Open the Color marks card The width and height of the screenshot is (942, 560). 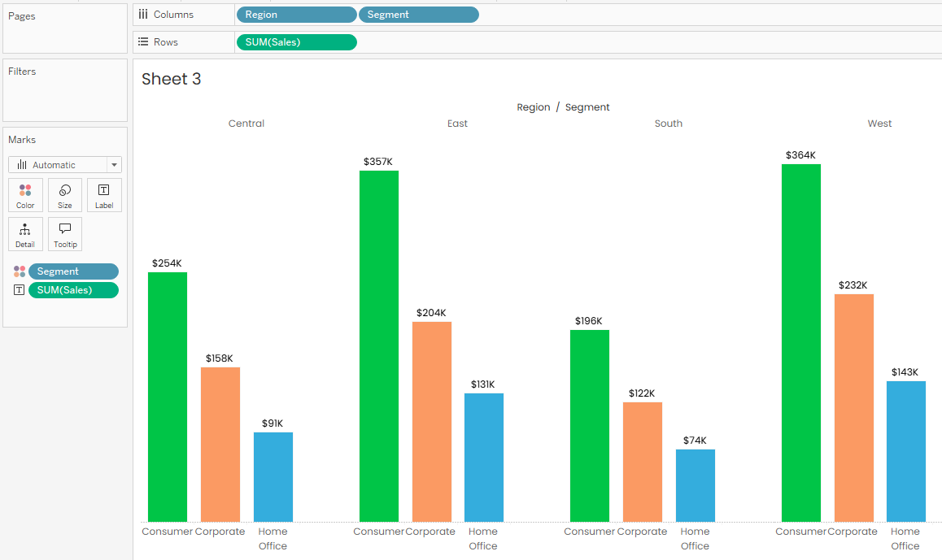(25, 195)
